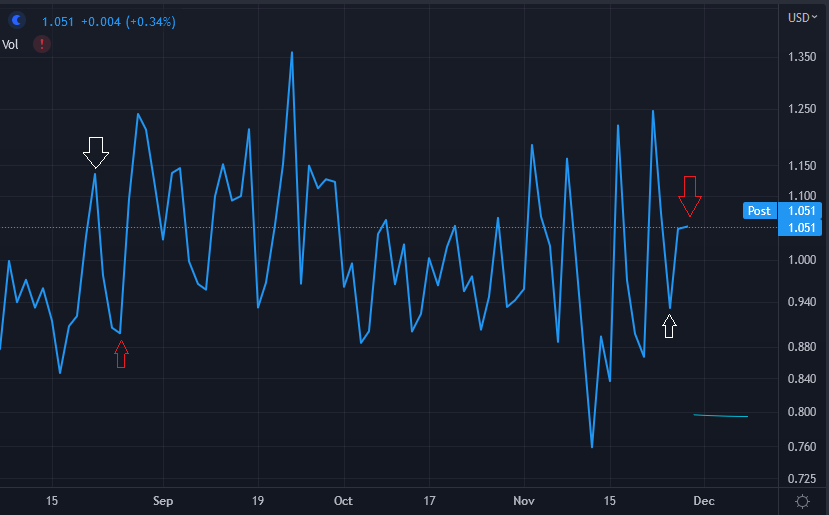Click the 1.000 price axis label
Image resolution: width=829 pixels, height=515 pixels.
click(802, 260)
